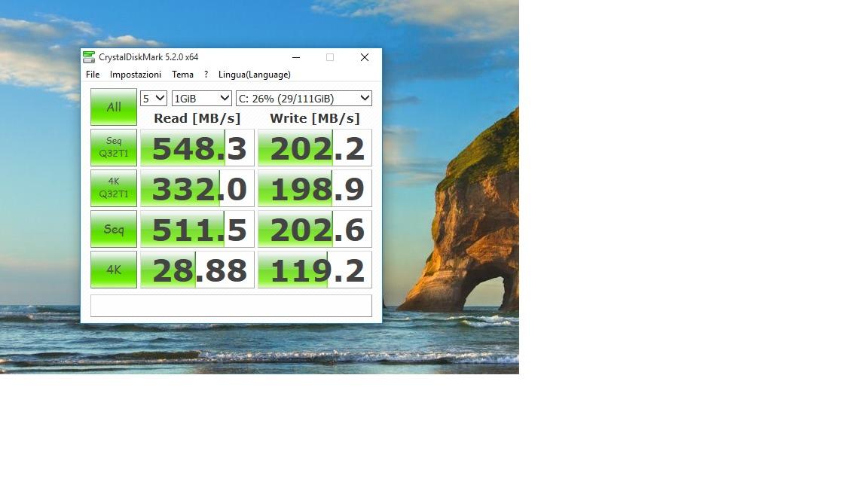Minimize the CrystalDiskMark window
Image resolution: width=868 pixels, height=488 pixels.
[x=296, y=57]
